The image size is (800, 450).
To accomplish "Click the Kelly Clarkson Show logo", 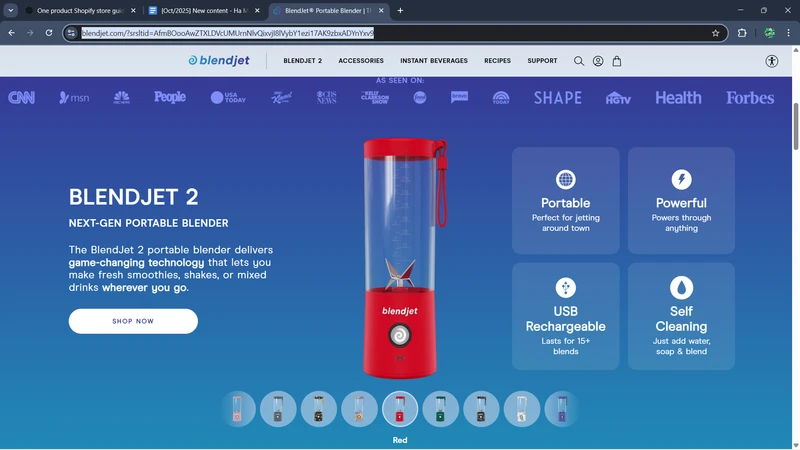I will pos(375,97).
